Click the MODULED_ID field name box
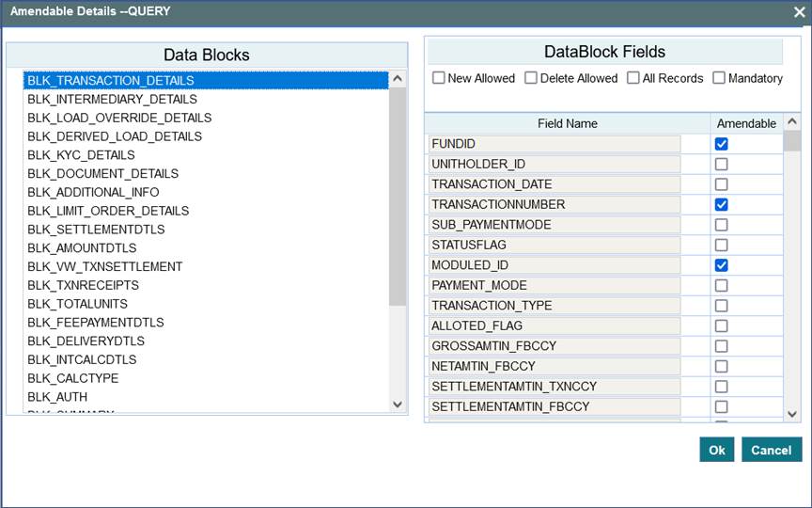 tap(554, 265)
